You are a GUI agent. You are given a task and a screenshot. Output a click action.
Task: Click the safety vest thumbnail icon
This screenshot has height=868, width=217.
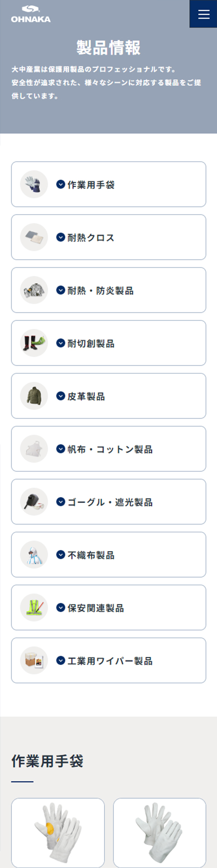coord(34,608)
